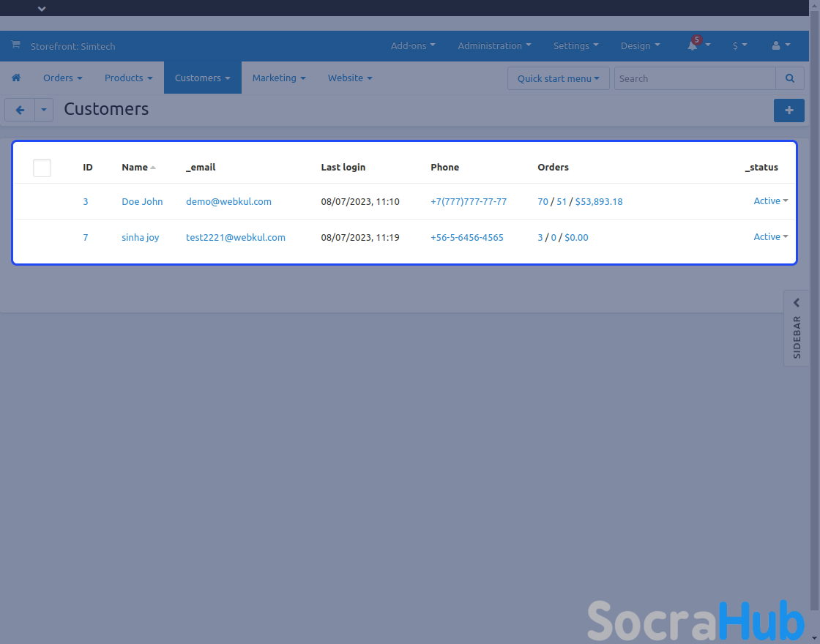This screenshot has width=820, height=644.
Task: Click last login 08/07/2023, 11:10
Action: [360, 201]
